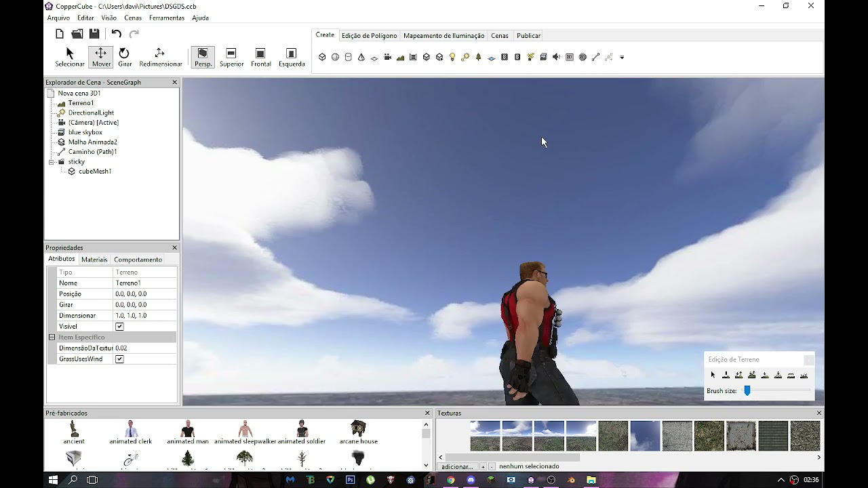
Task: Select the arcane house prefab
Action: 358,432
